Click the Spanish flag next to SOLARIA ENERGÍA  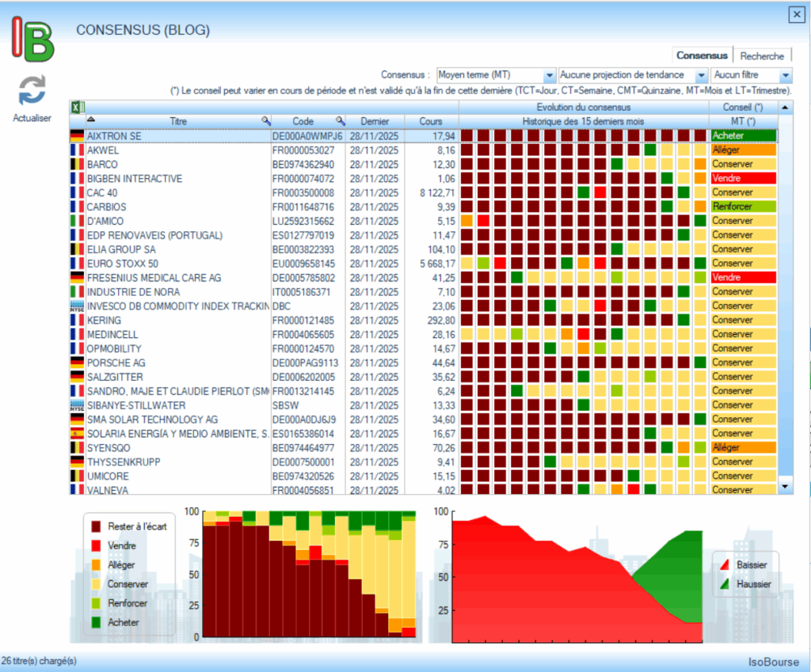(x=77, y=434)
